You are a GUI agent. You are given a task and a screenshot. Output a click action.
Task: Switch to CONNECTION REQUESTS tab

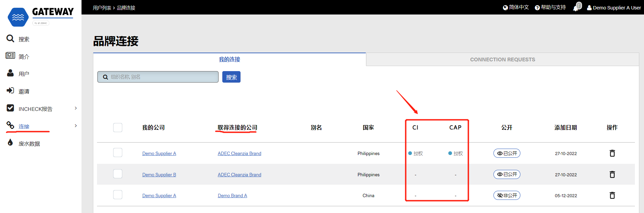[503, 60]
